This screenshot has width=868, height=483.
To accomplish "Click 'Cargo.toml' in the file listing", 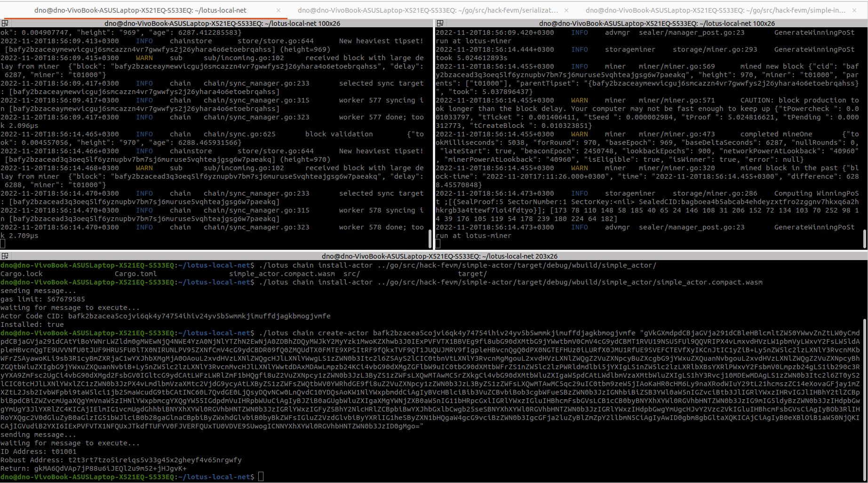I will pos(135,274).
